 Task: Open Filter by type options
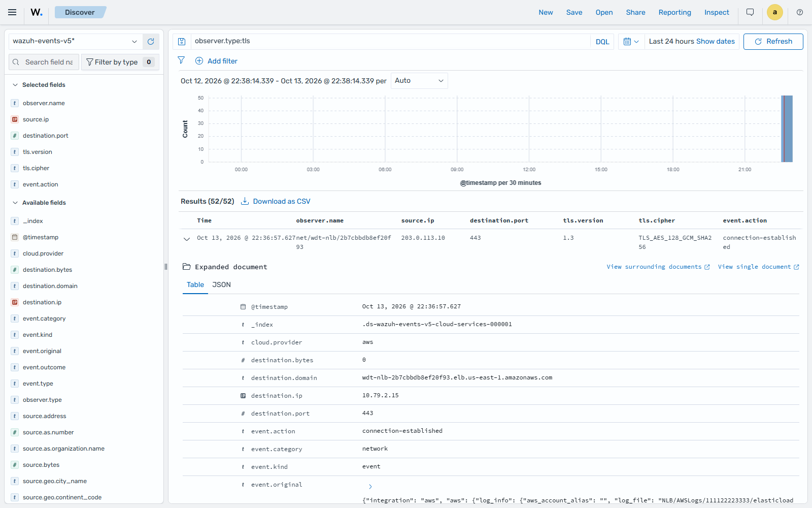click(x=120, y=62)
